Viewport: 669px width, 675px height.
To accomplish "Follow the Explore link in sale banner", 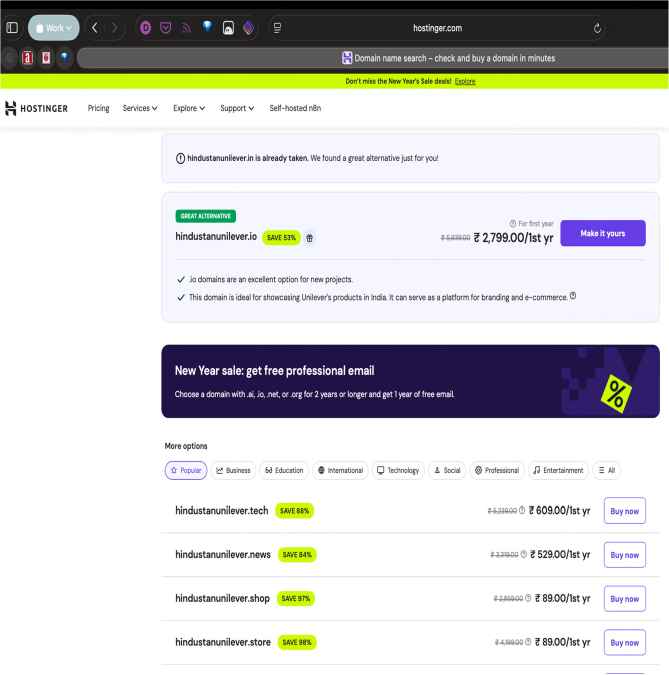I will (465, 81).
